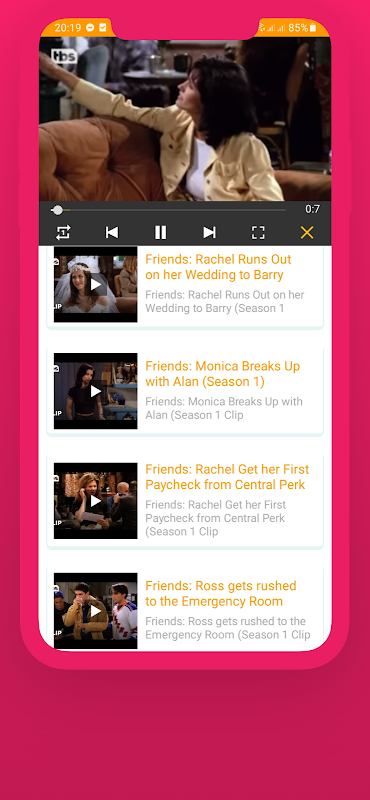
Task: Open title "Friends: Ross gets rushed to the Emergency Room"
Action: point(221,593)
